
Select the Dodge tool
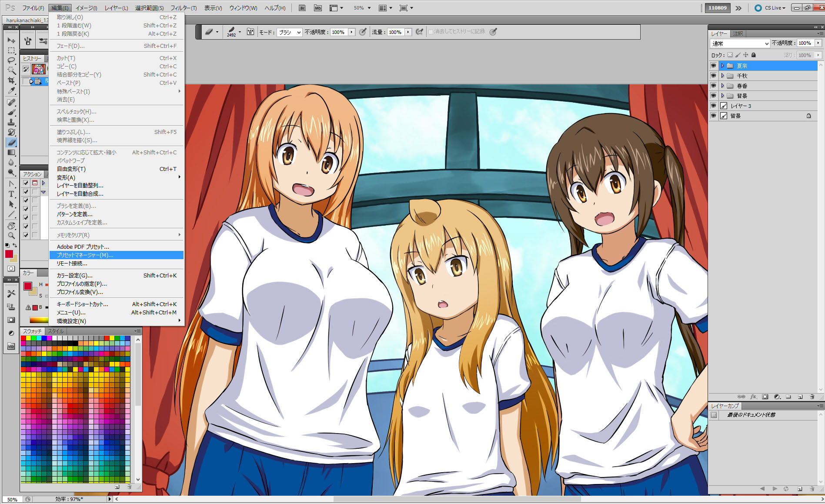click(x=11, y=173)
